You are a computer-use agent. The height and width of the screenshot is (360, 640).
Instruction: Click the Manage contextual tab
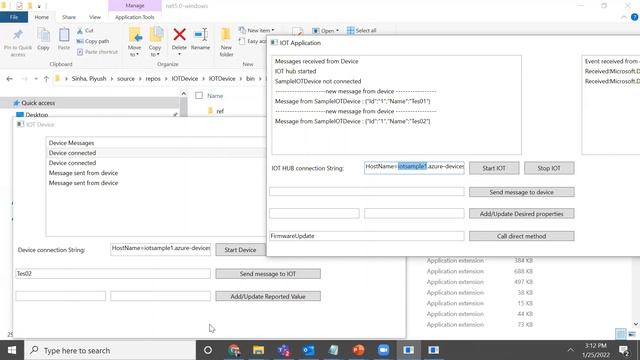point(135,6)
